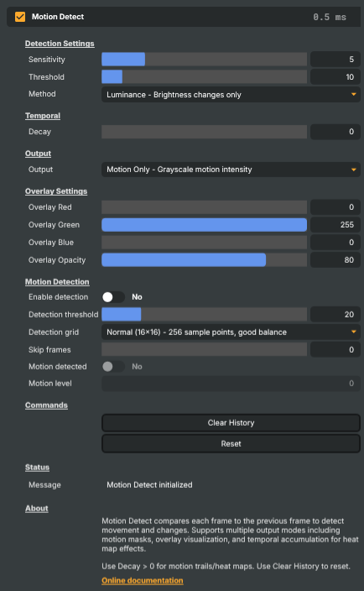Viewport: 364px width, 591px height.
Task: Click the Overlay Green value field showing 255
Action: point(335,225)
